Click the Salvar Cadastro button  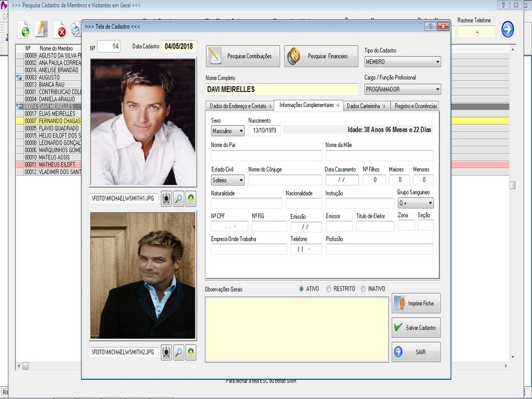(x=416, y=328)
